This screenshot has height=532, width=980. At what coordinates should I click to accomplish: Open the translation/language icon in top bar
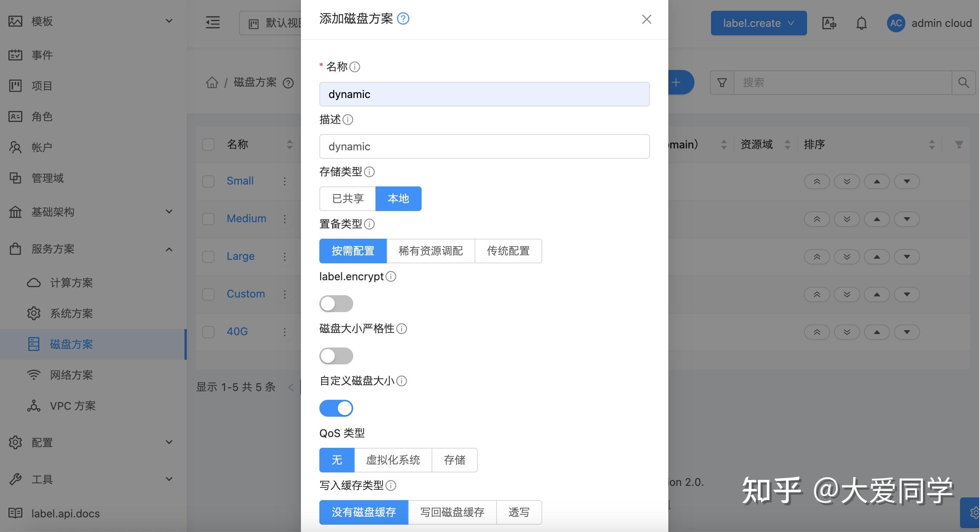[828, 23]
